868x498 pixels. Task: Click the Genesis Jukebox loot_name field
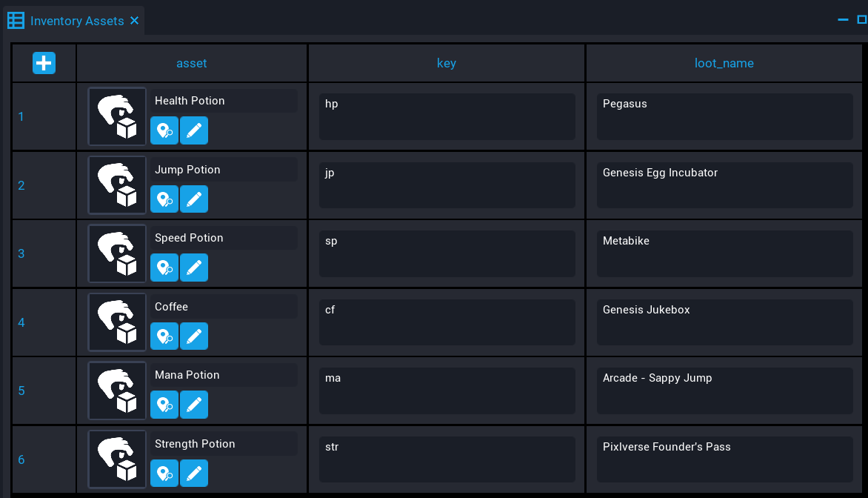pyautogui.click(x=724, y=322)
